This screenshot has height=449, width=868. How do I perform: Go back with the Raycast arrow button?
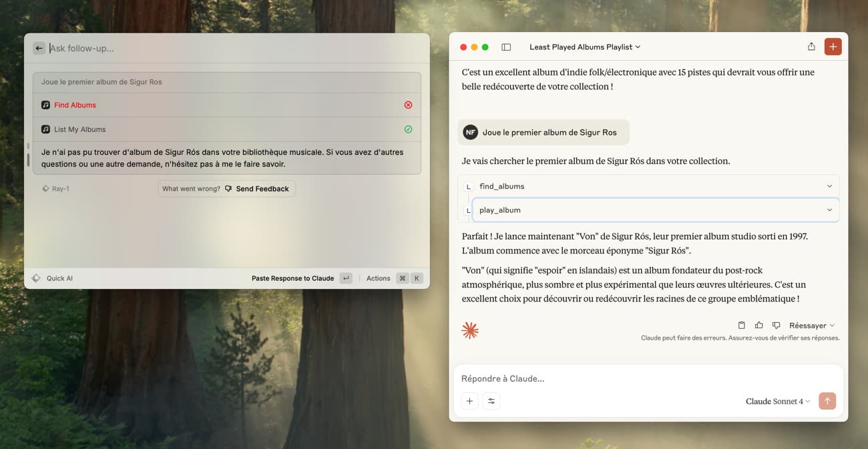(x=39, y=48)
